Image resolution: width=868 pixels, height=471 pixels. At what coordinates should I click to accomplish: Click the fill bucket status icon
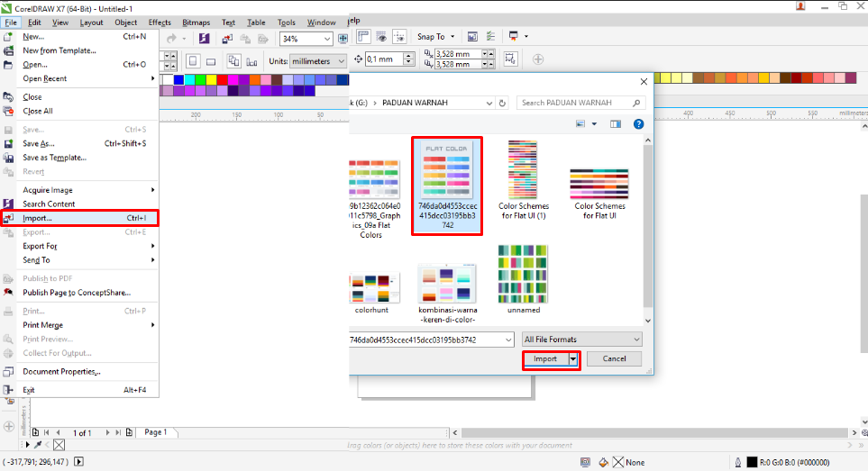tap(603, 462)
